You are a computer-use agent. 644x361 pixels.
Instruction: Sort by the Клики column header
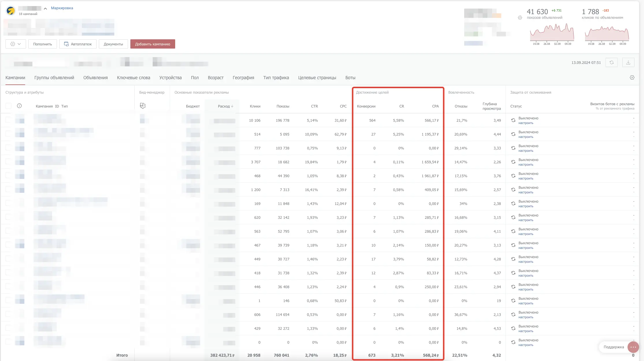(x=255, y=106)
